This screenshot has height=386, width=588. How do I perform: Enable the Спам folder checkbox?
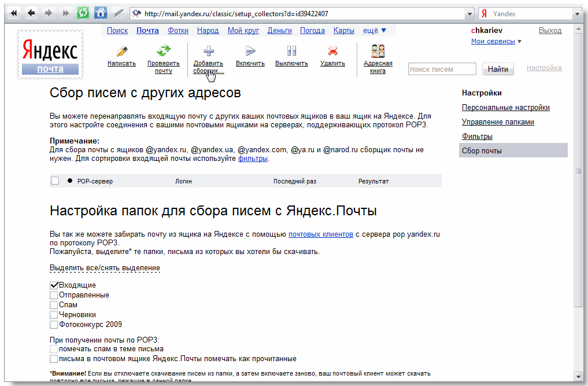(54, 305)
